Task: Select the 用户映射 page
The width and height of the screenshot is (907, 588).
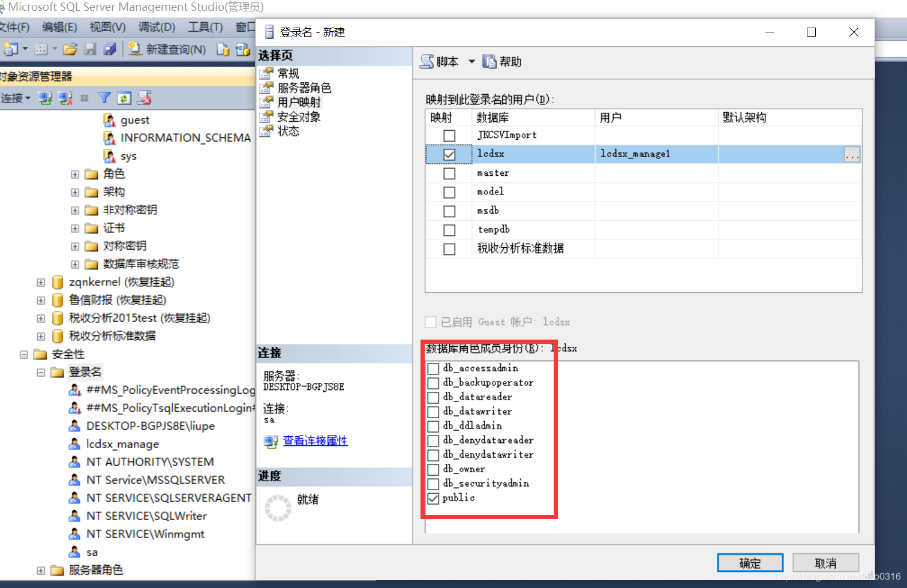Action: point(299,102)
